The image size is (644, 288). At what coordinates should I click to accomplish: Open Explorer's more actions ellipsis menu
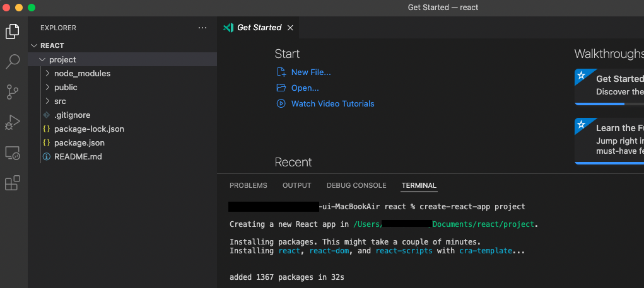click(202, 28)
